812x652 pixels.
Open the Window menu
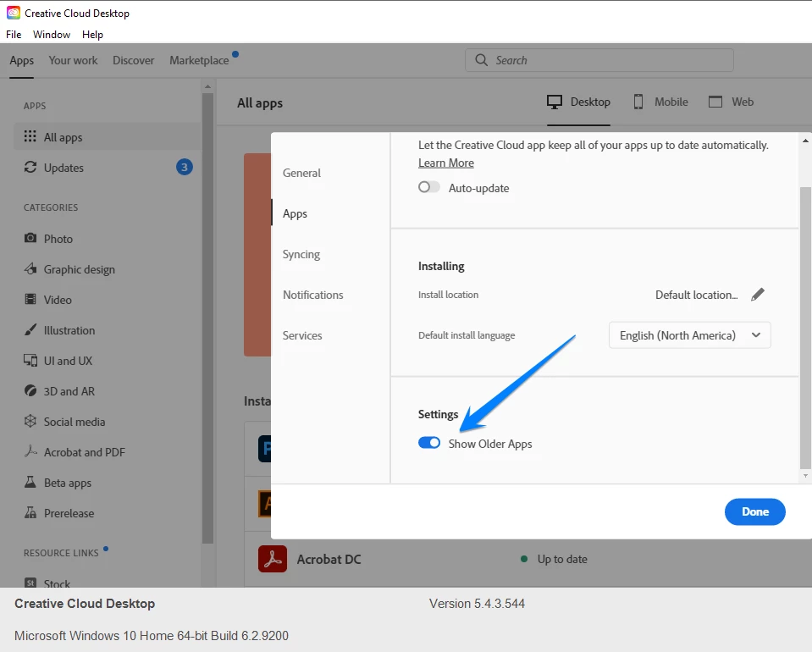coord(52,34)
